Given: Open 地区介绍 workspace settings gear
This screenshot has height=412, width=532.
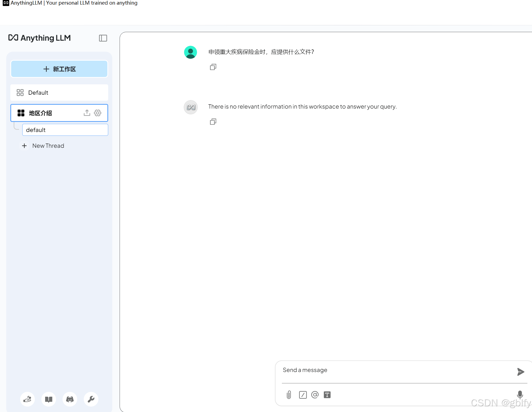Looking at the screenshot, I should (x=98, y=113).
